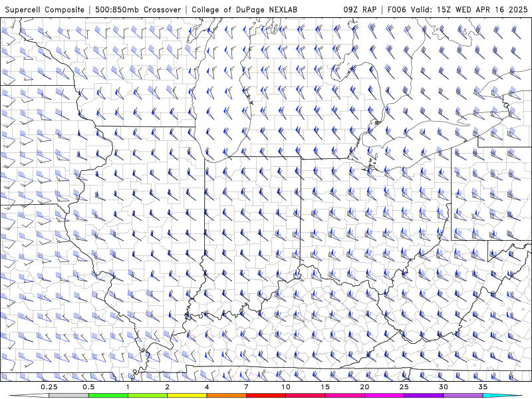Click the legend value 25
The image size is (532, 399).
404,387
